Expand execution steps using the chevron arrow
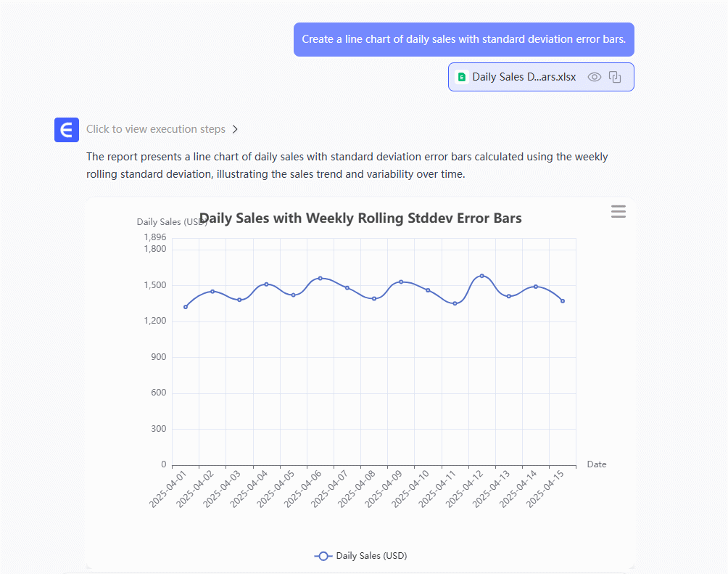 [x=235, y=129]
